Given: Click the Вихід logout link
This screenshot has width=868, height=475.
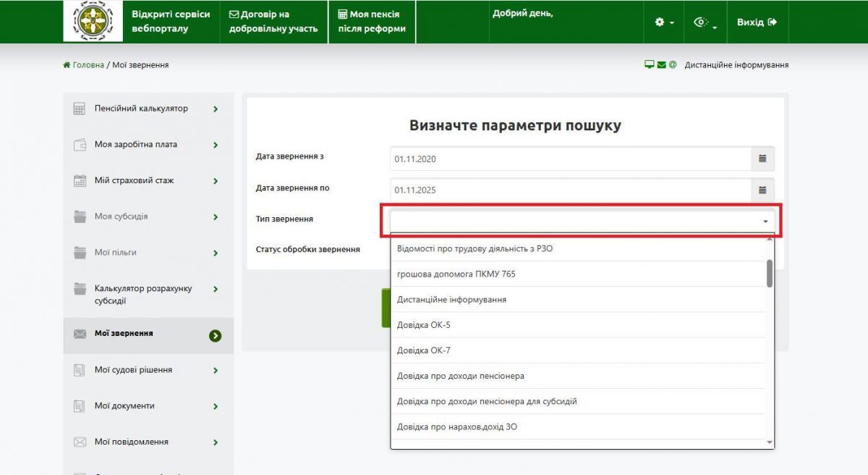Looking at the screenshot, I should tap(757, 22).
